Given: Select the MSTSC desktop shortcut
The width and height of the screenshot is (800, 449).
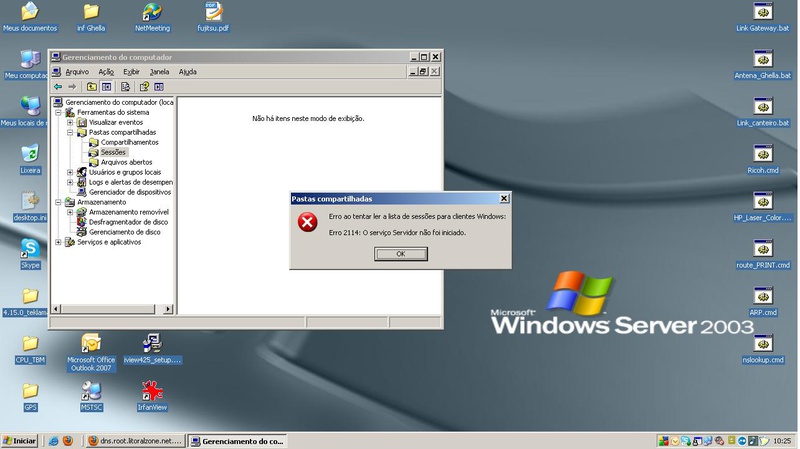Looking at the screenshot, I should point(91,397).
